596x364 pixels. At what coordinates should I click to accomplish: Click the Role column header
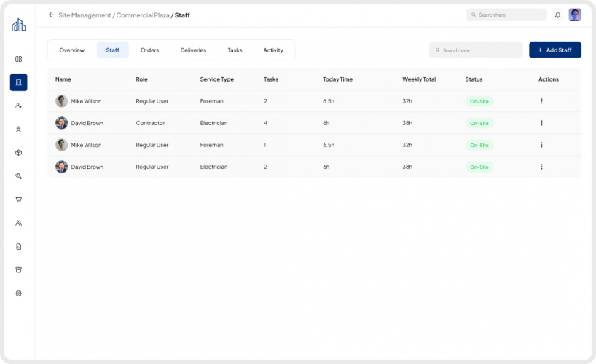[x=142, y=79]
